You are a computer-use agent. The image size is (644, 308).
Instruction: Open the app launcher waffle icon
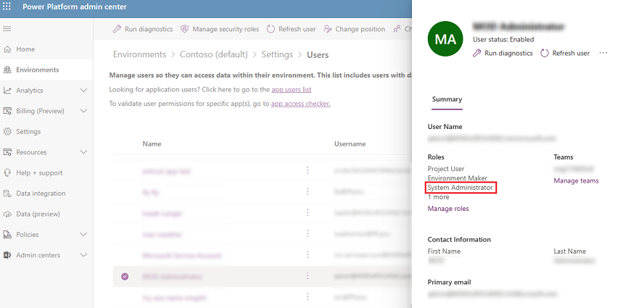pyautogui.click(x=8, y=7)
